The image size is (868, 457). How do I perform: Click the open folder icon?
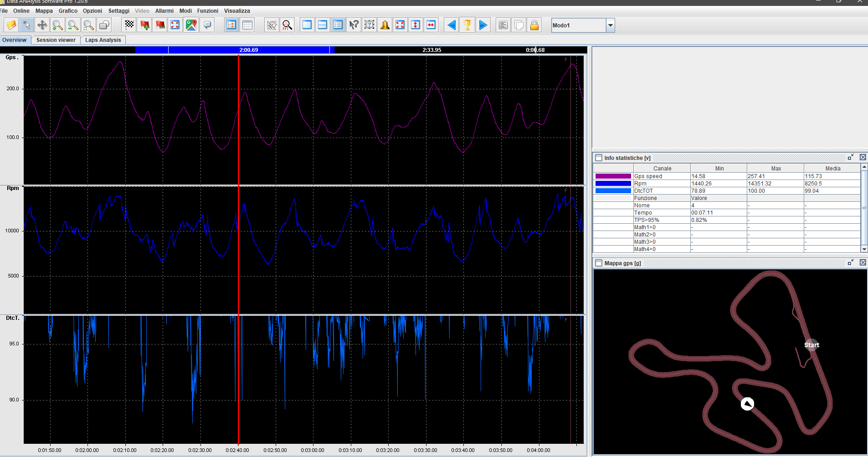point(11,25)
